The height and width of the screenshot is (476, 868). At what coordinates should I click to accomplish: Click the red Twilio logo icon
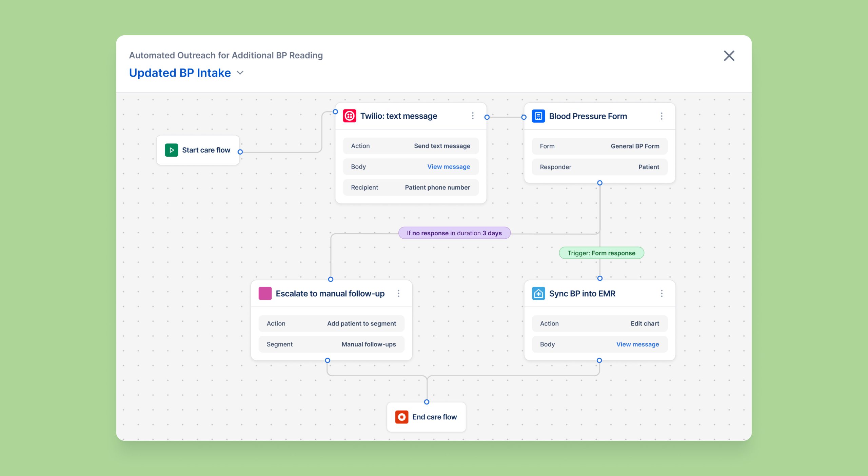pos(350,116)
